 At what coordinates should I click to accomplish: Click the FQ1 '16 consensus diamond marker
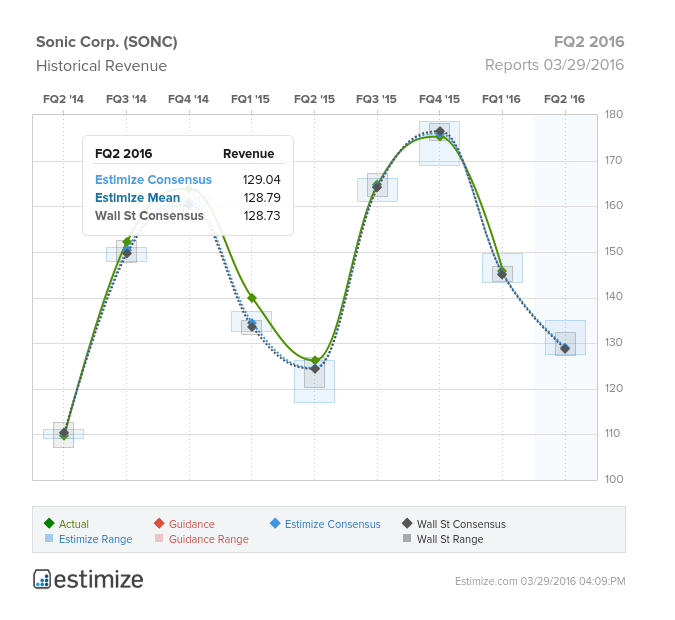[502, 274]
